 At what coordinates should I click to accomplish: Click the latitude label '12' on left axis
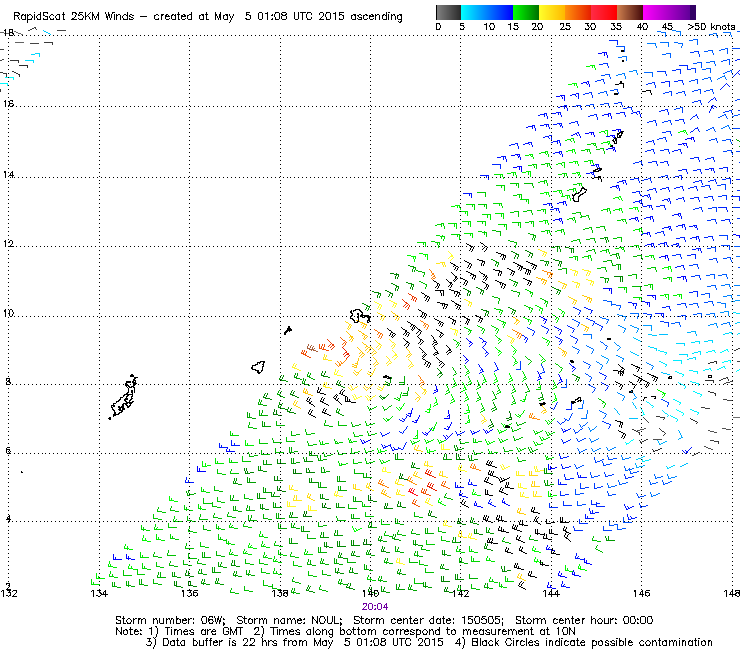tap(8, 244)
